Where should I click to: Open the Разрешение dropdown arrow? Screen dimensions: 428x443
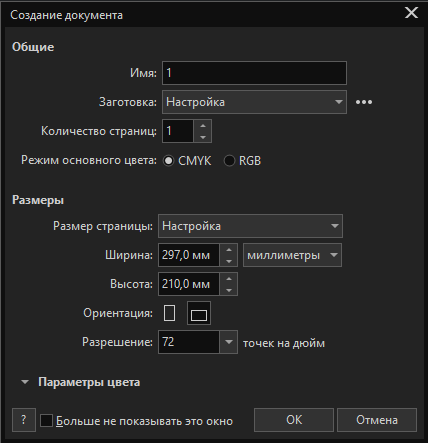(x=228, y=342)
